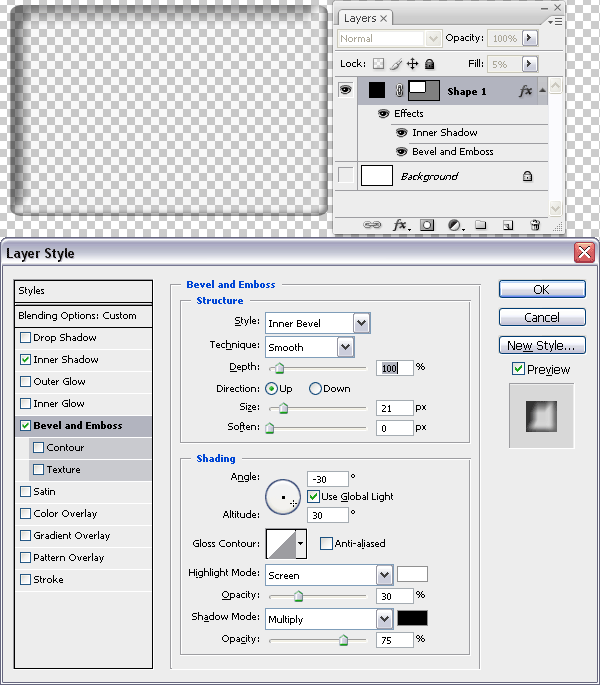Click the black shadow color swatch
Viewport: 600px width, 685px height.
coord(412,619)
